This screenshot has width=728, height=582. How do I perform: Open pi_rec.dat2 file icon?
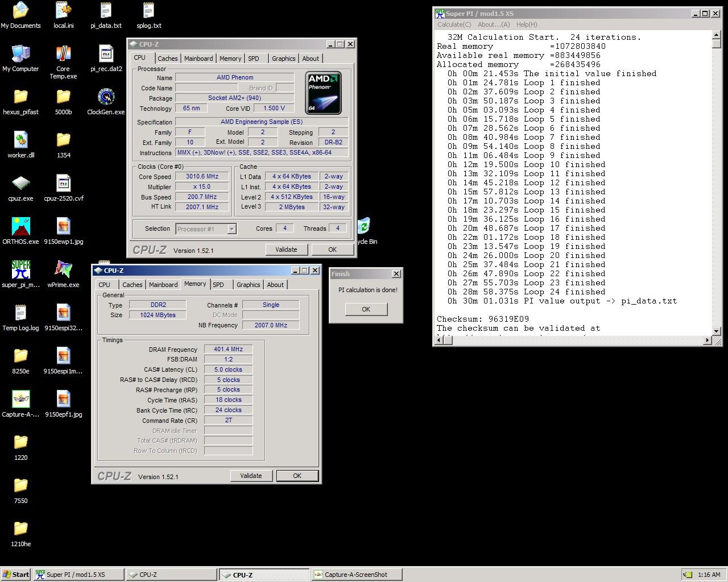pos(106,59)
